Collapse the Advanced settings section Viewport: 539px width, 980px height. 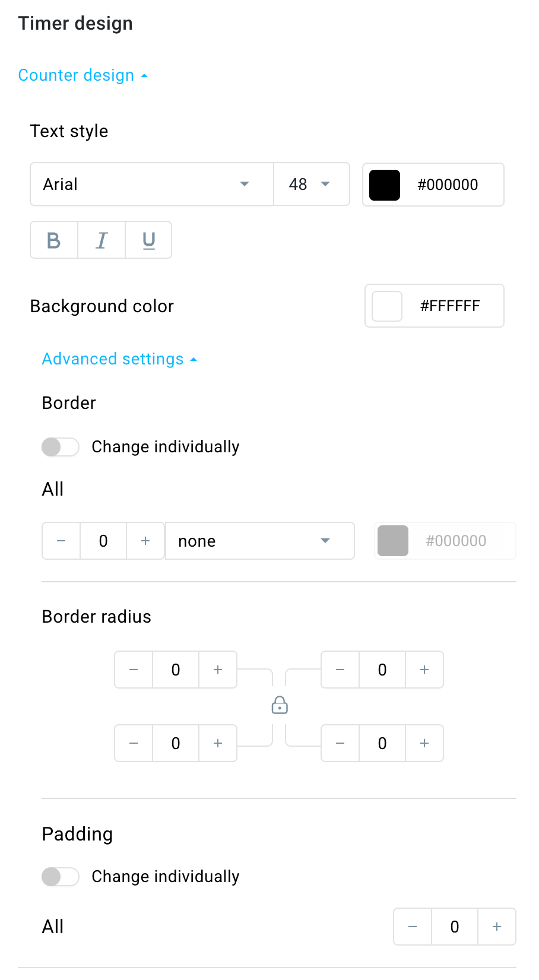(119, 359)
